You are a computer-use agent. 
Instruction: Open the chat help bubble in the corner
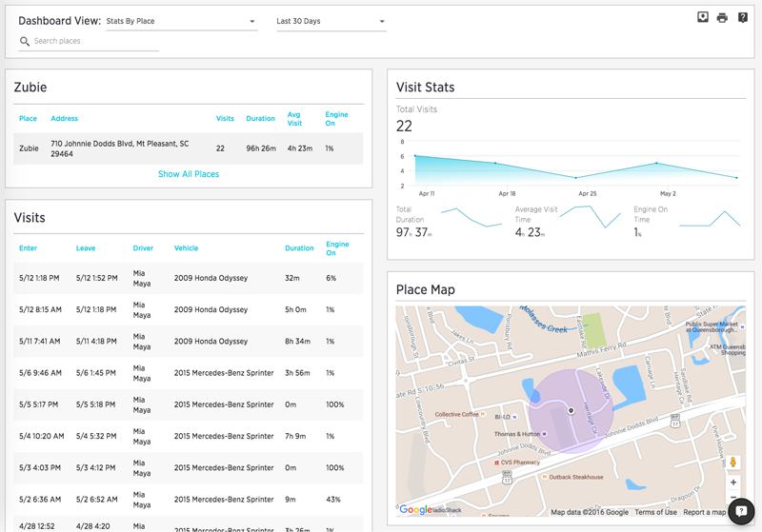(x=741, y=511)
